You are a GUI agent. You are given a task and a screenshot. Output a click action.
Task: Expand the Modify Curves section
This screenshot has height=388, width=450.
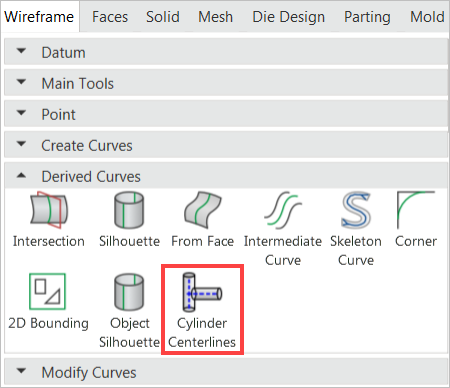point(226,372)
